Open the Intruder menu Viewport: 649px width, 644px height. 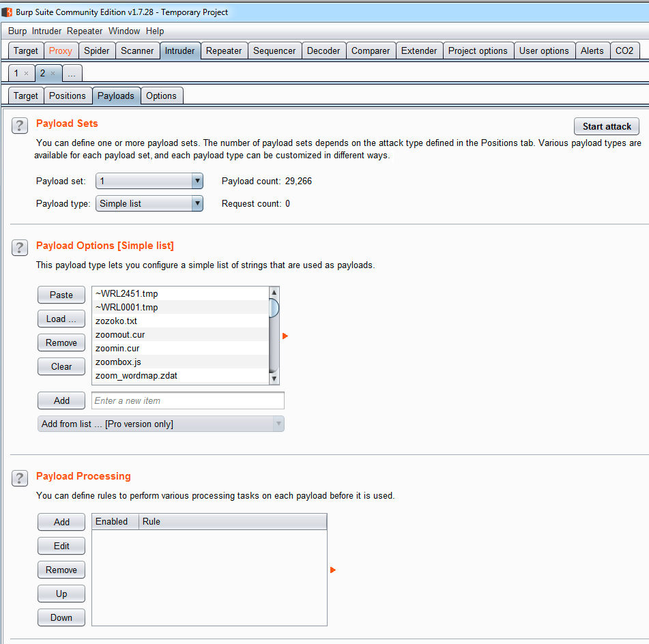point(47,31)
